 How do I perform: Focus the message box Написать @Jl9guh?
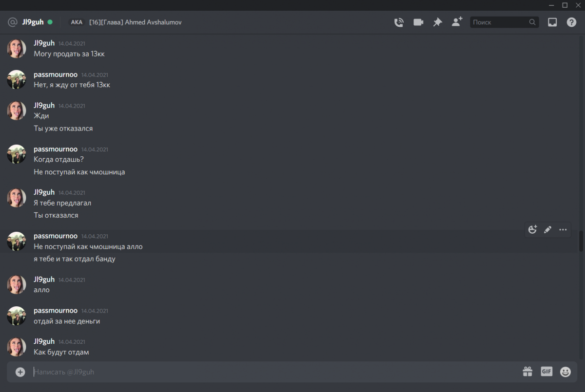(244, 372)
